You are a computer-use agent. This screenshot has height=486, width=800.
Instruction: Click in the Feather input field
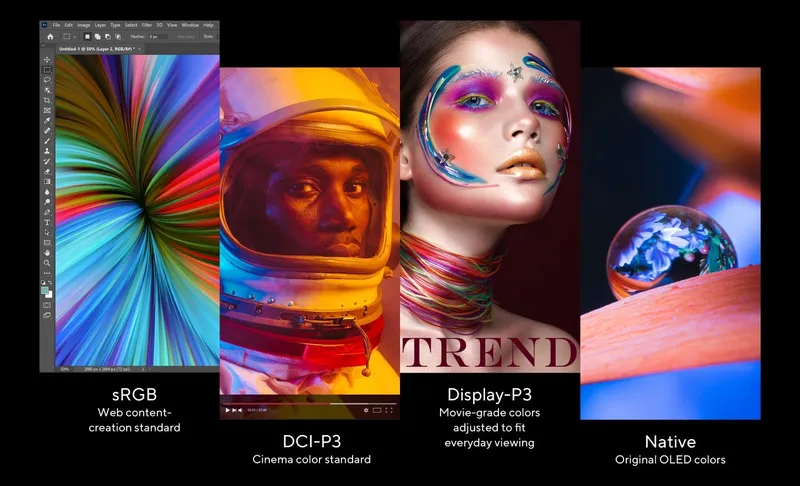coord(158,37)
